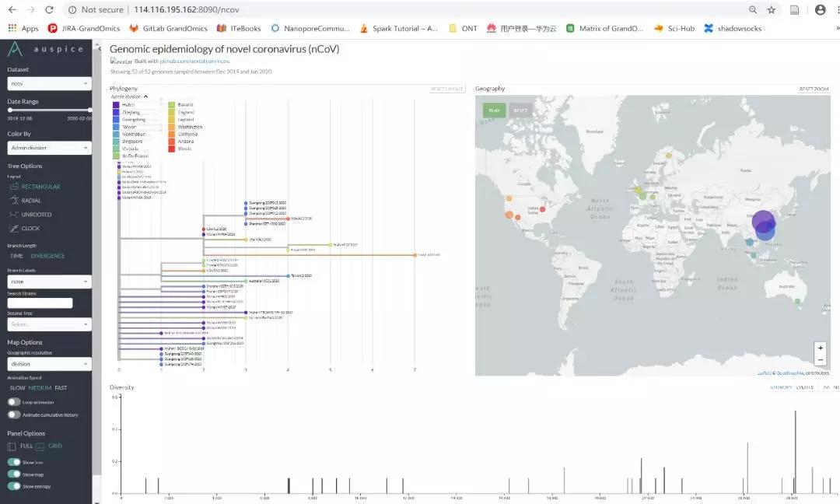This screenshot has width=840, height=504.
Task: Choose the Grid panel layout icon
Action: pos(40,446)
